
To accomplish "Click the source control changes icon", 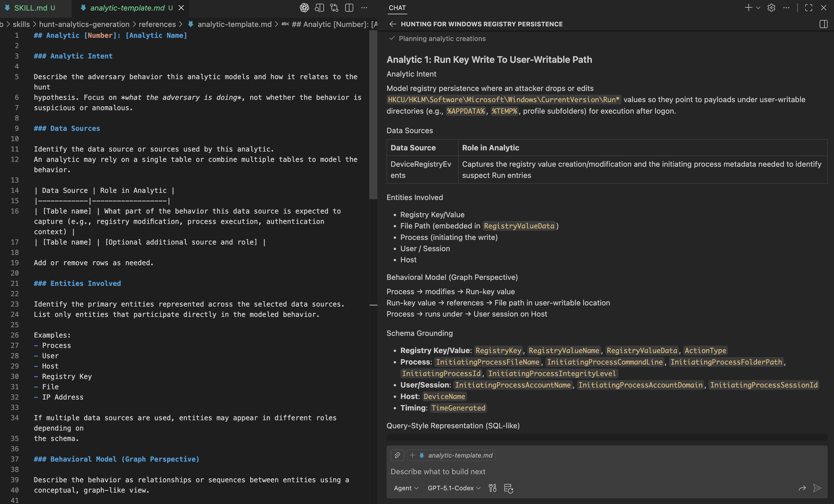I will (x=334, y=8).
